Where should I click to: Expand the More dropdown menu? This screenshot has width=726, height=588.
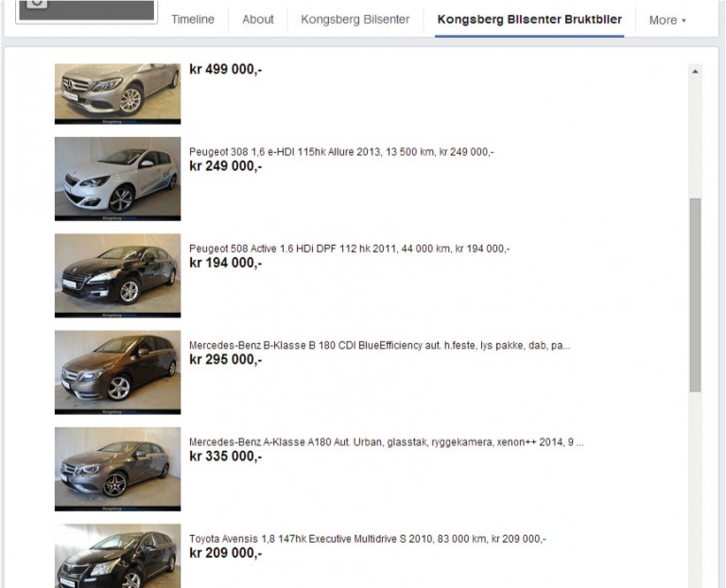point(666,20)
